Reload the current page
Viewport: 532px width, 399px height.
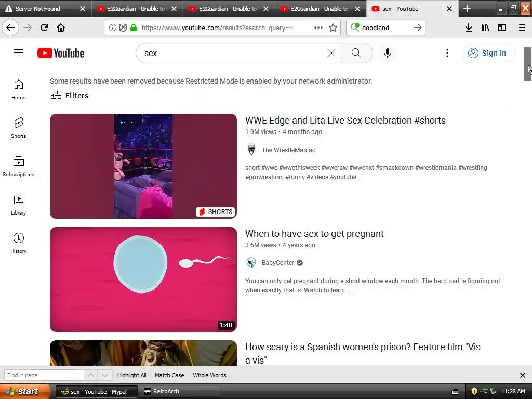44,28
